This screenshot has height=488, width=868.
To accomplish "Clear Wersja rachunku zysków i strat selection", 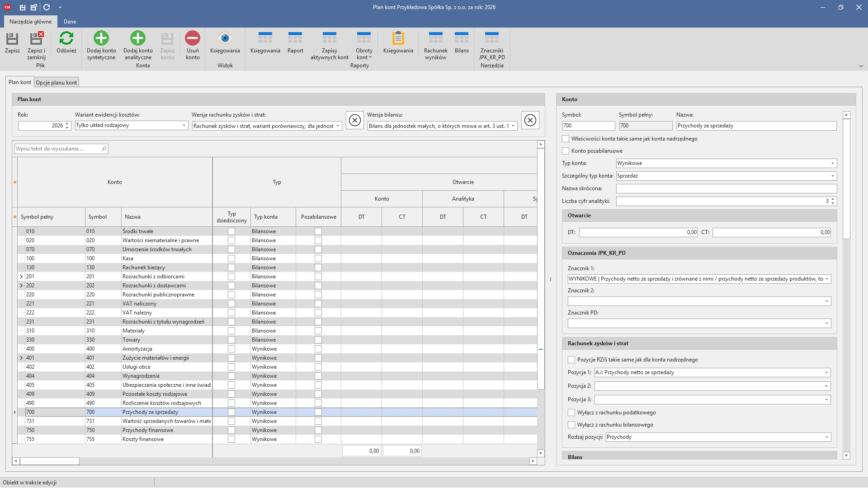I will point(355,120).
